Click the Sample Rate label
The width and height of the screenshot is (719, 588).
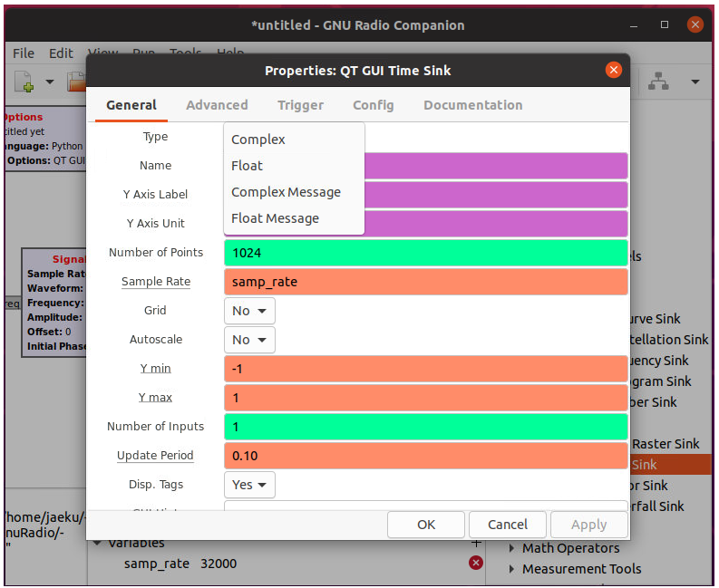(x=155, y=282)
